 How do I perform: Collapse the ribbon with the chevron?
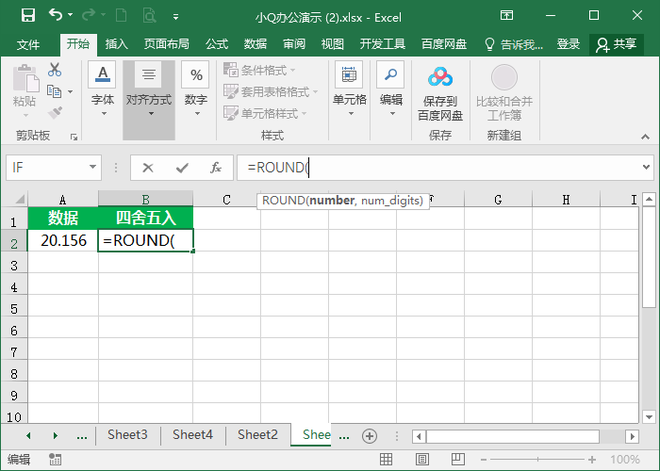coord(645,137)
